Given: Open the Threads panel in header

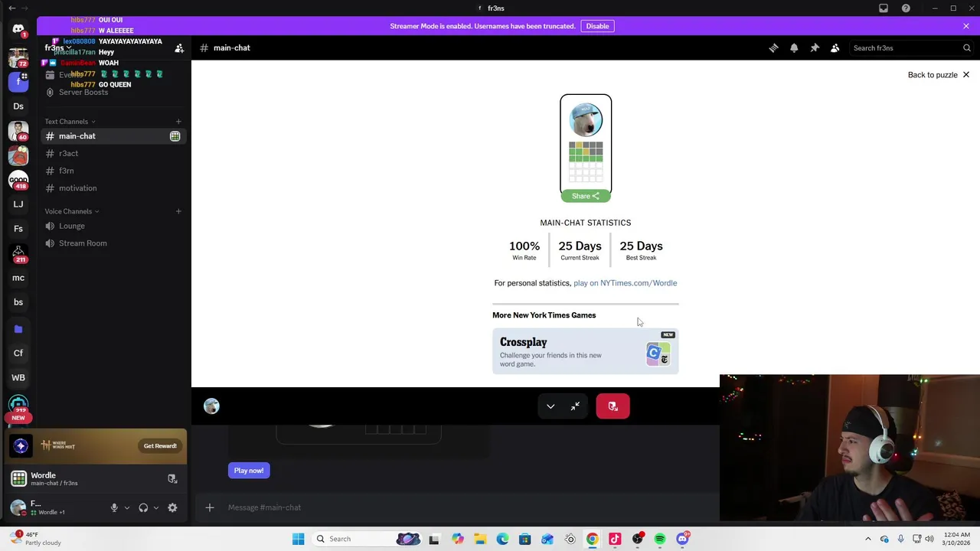Looking at the screenshot, I should 773,47.
